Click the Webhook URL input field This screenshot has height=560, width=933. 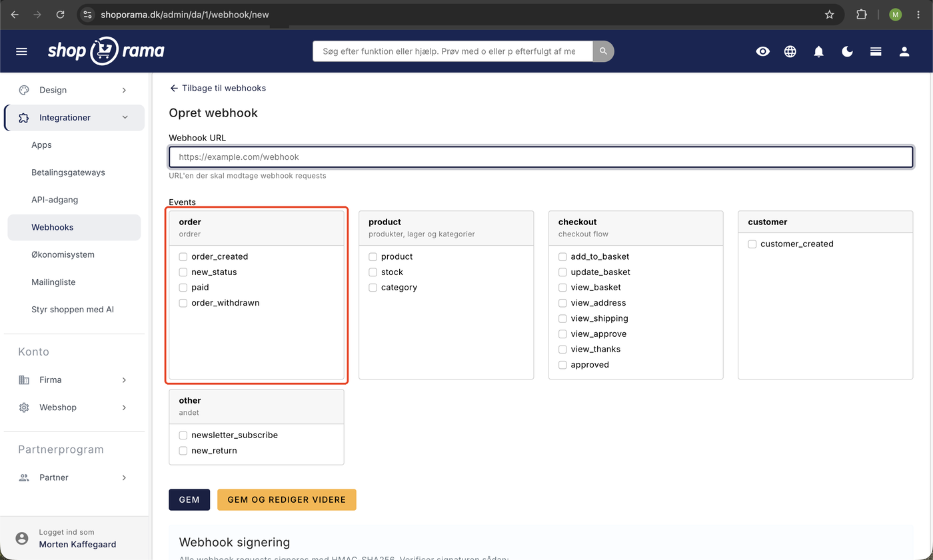[x=540, y=157]
